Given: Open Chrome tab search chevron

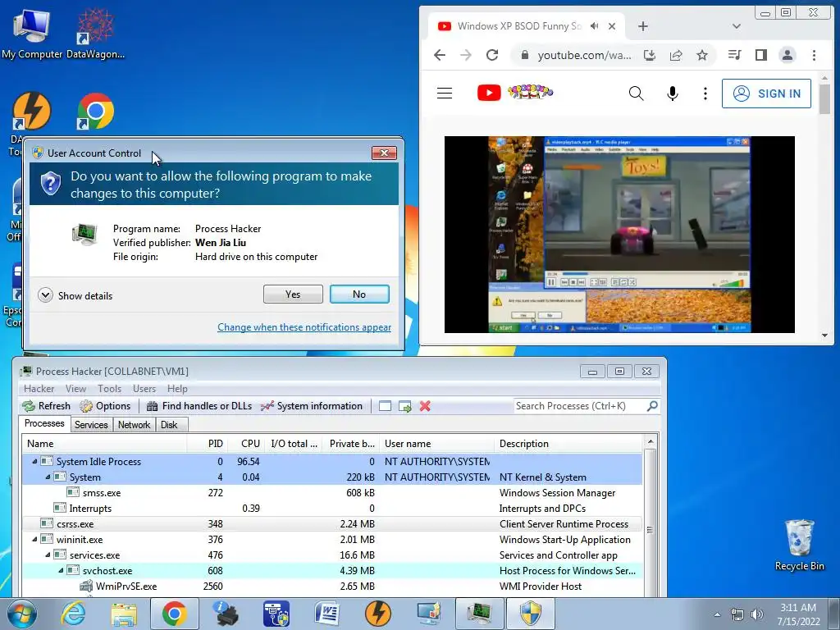Looking at the screenshot, I should pyautogui.click(x=737, y=26).
